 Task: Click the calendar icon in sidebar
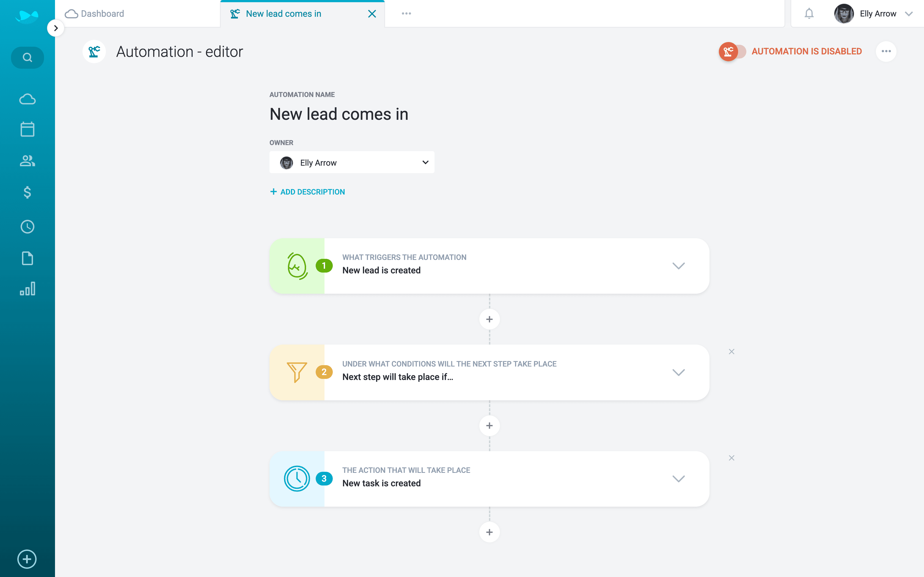tap(27, 129)
